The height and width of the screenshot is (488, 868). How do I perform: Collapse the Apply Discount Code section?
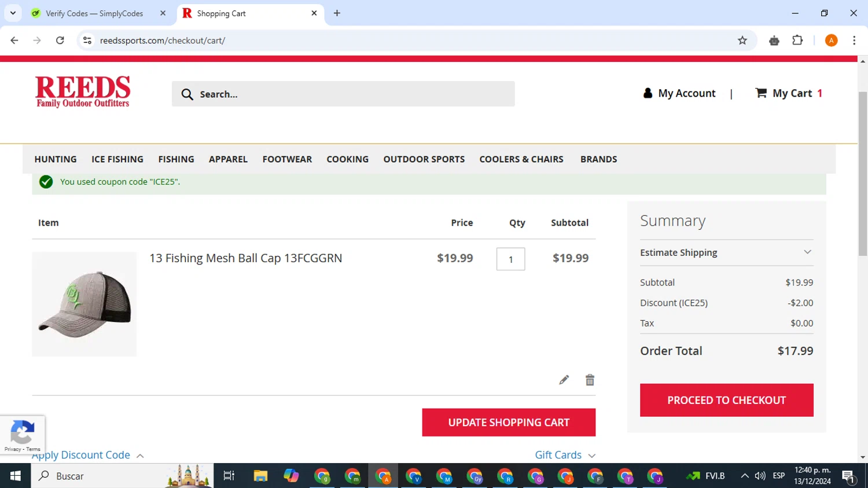(88, 456)
